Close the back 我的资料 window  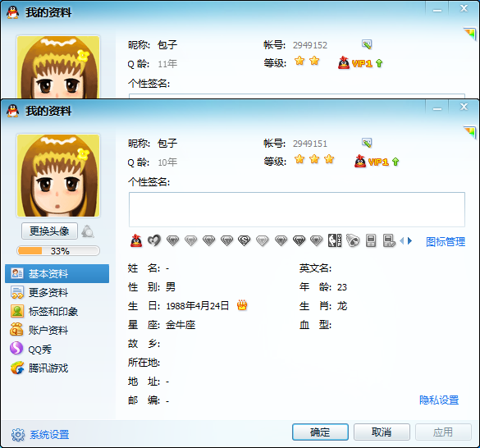click(x=464, y=9)
